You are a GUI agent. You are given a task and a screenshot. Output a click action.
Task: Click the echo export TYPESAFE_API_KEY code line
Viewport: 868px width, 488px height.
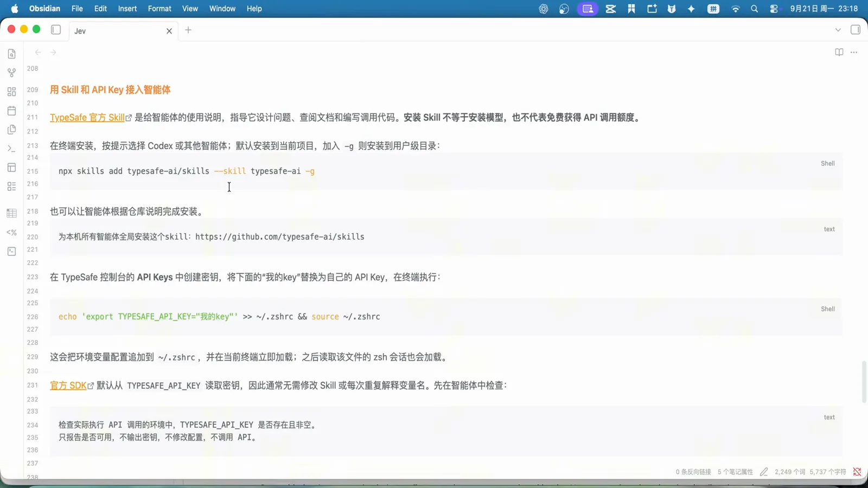point(219,317)
